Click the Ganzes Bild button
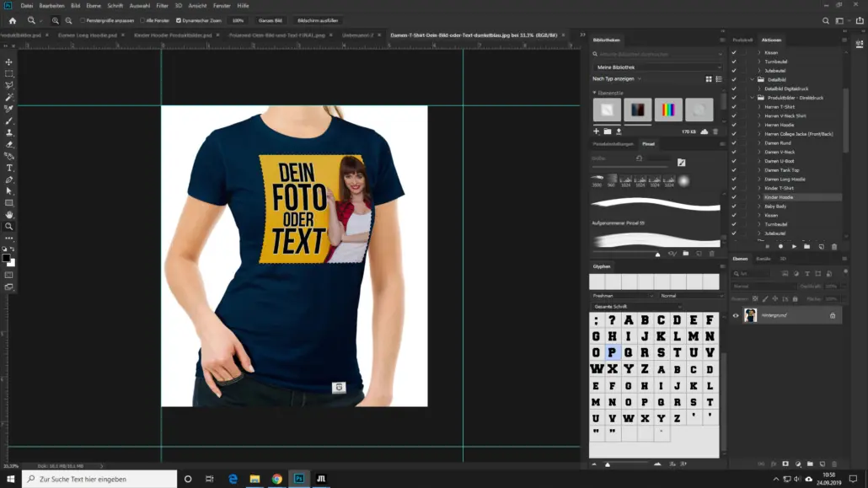The height and width of the screenshot is (488, 868). tap(271, 20)
